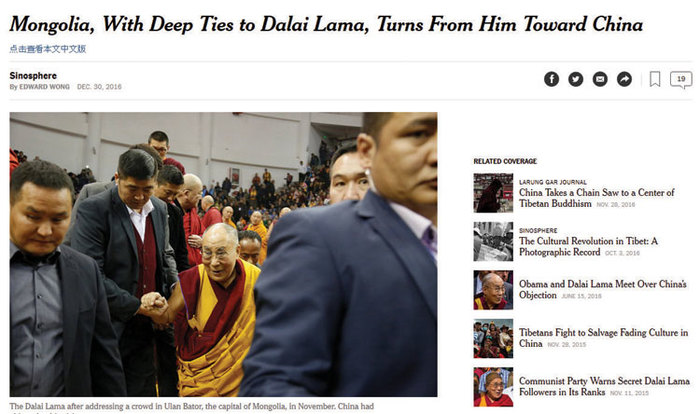This screenshot has height=414, width=700.
Task: Open the 19 comments bubble
Action: (x=681, y=80)
